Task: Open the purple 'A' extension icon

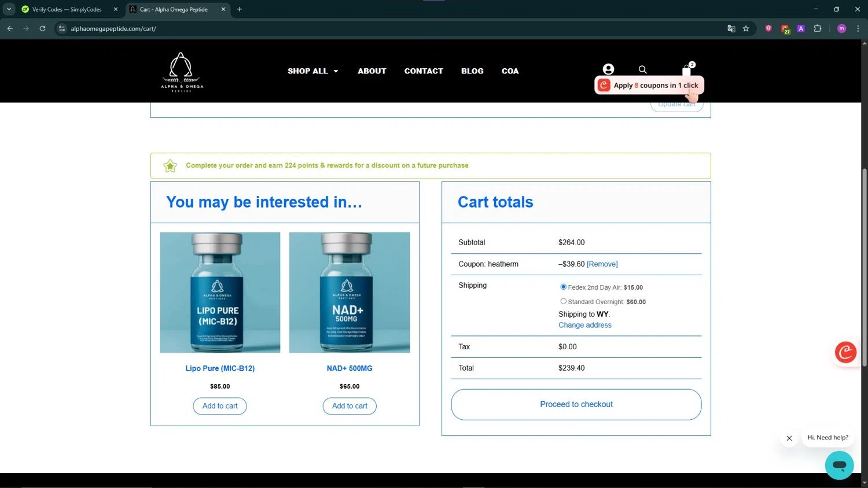Action: [x=801, y=28]
